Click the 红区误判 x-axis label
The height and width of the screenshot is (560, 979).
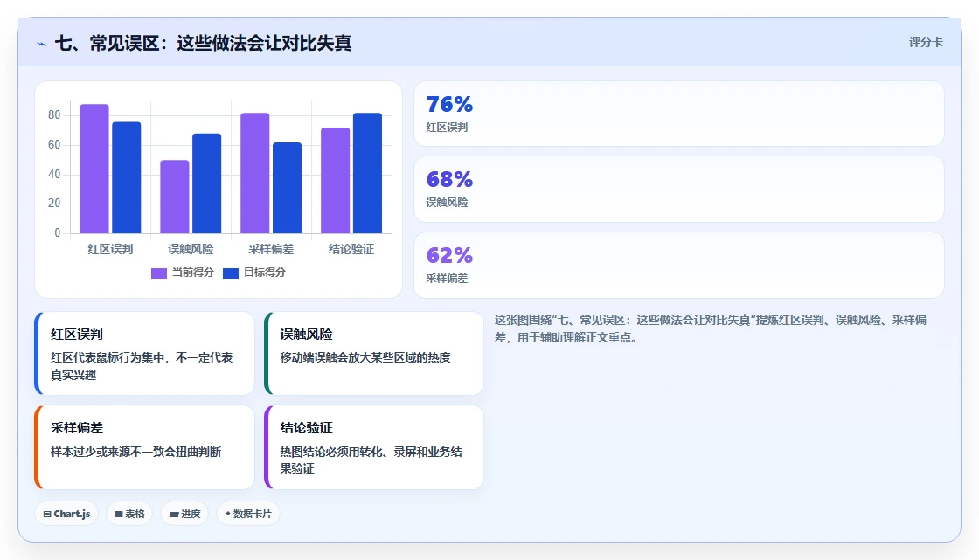click(110, 249)
